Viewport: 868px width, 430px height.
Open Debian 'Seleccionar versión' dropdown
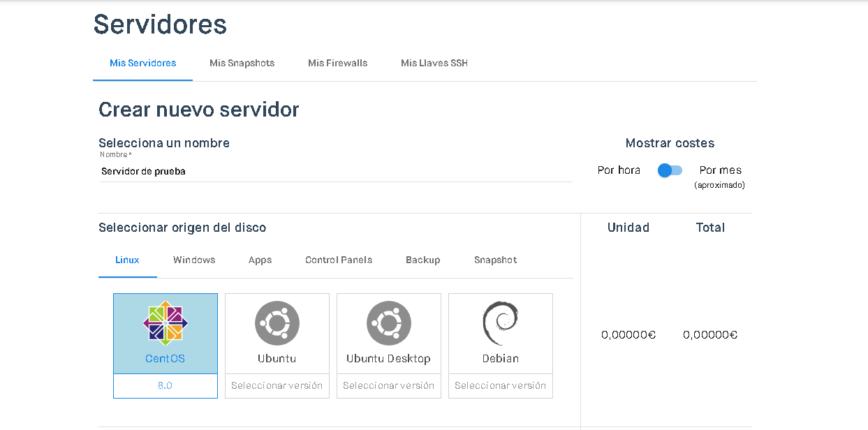(x=501, y=385)
